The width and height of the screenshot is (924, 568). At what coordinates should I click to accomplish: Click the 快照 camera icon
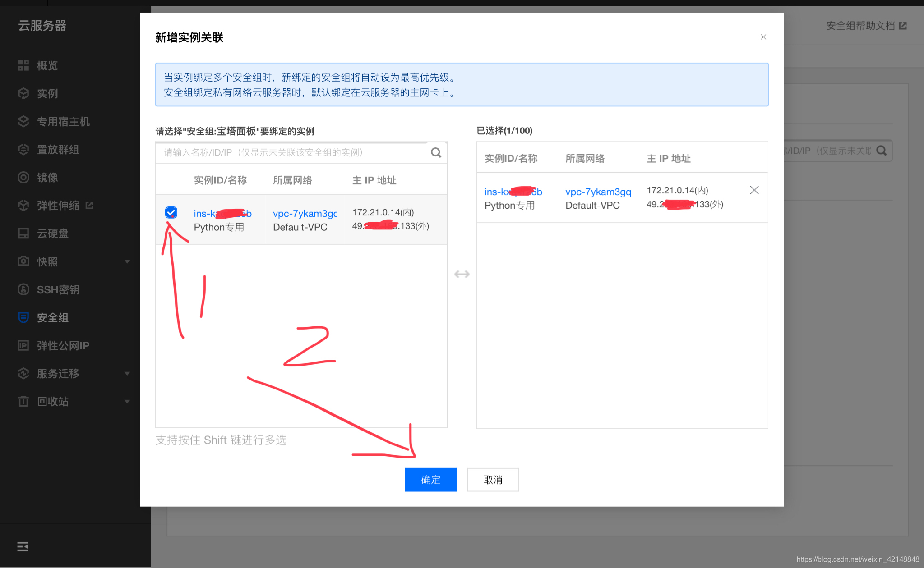(x=23, y=261)
